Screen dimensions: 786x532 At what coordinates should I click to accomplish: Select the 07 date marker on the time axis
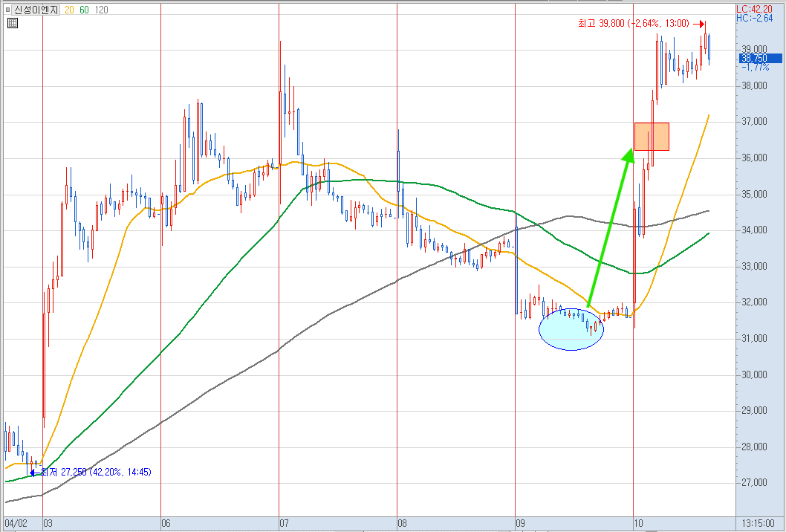click(x=284, y=524)
